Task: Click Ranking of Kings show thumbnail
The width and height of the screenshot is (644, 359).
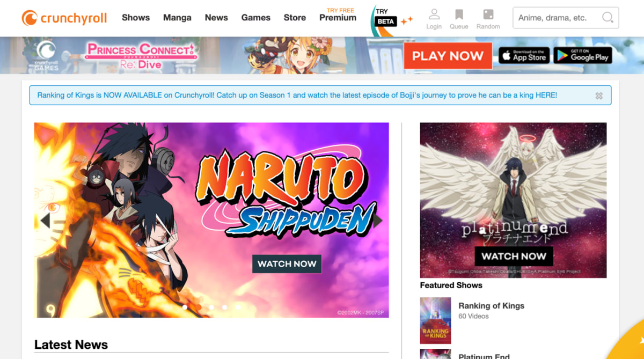Action: tap(435, 320)
